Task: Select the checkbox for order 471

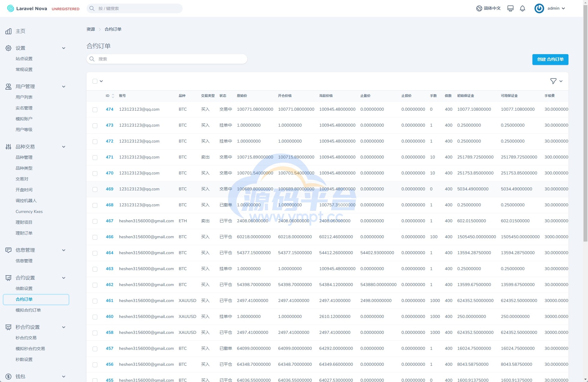Action: 95,158
